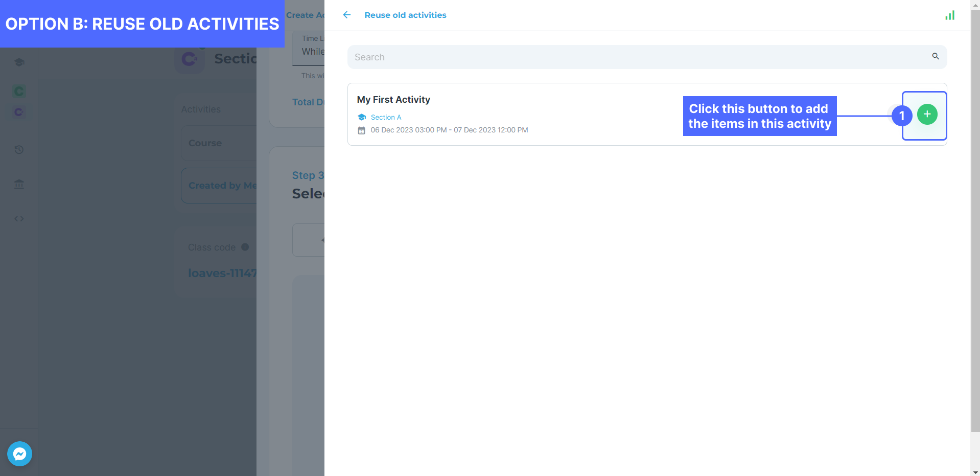Click the loaves-11147 class code
980x476 pixels.
pos(222,273)
